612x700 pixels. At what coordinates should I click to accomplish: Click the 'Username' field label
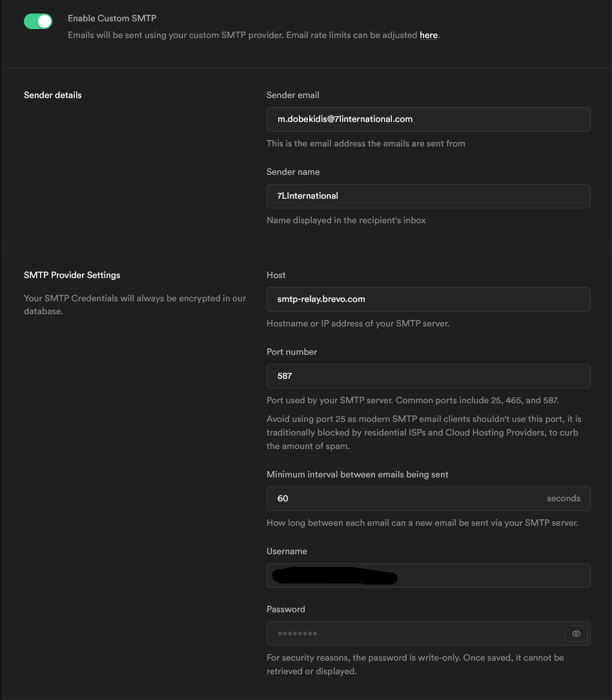coord(287,551)
